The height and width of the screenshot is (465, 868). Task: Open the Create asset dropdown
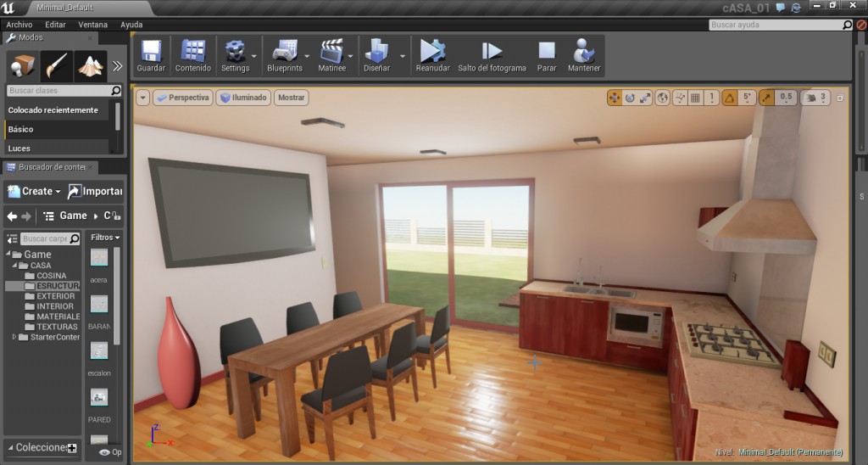[x=34, y=191]
